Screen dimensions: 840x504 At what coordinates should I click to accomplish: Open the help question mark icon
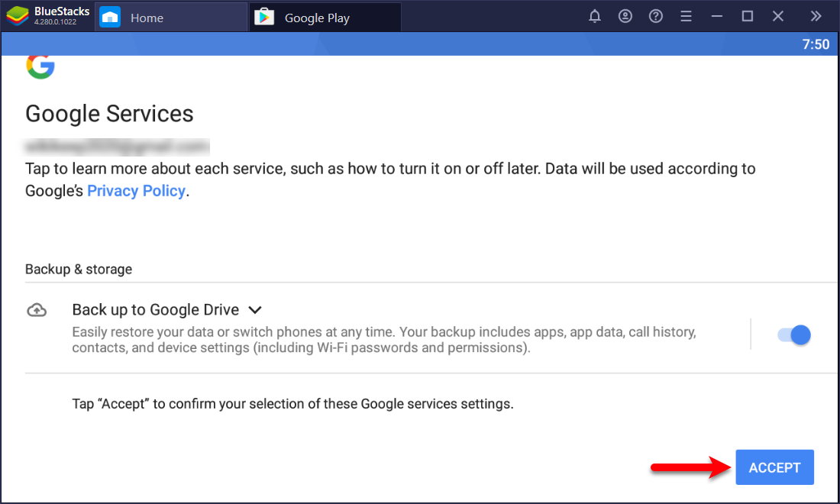pos(656,16)
